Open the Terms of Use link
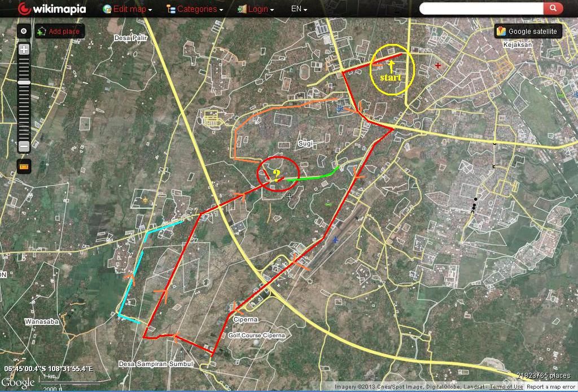578x392 pixels. tap(506, 387)
